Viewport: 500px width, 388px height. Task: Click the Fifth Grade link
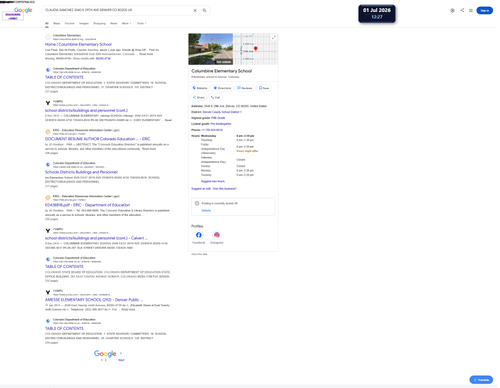218,118
